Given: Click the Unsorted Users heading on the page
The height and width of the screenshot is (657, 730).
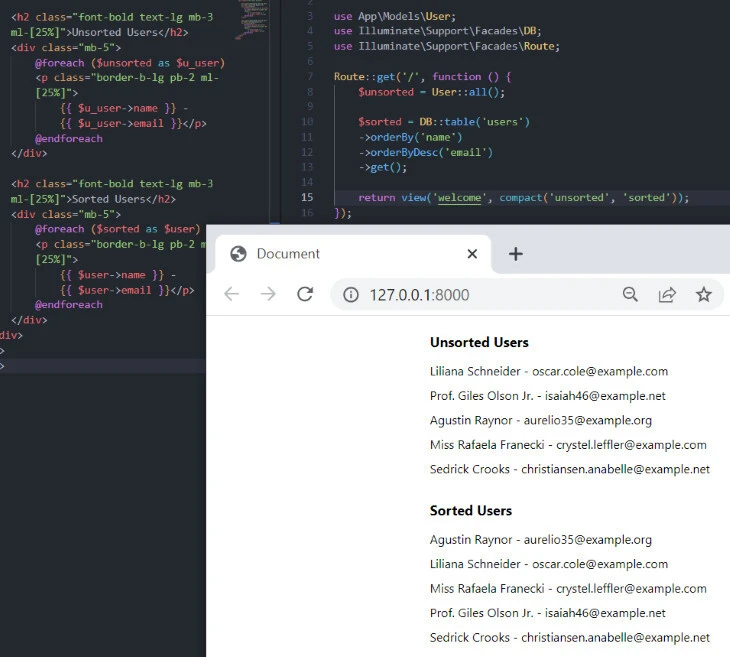Looking at the screenshot, I should (479, 342).
